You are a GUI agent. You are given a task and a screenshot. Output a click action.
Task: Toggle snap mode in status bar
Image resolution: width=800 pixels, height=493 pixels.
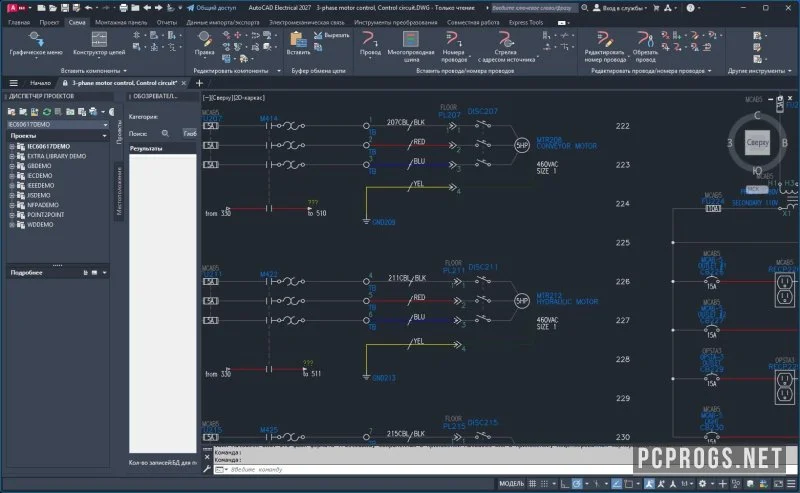pos(544,483)
